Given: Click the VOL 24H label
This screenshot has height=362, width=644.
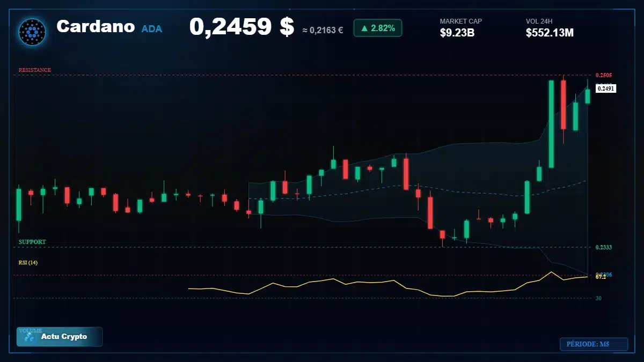Looking at the screenshot, I should click(x=539, y=21).
